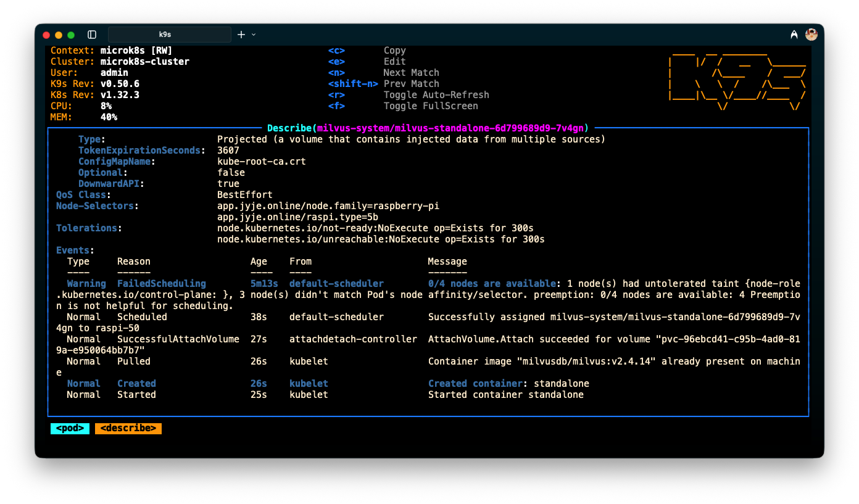This screenshot has width=859, height=504.
Task: Click Context value microk8s [RW]
Action: pos(136,51)
